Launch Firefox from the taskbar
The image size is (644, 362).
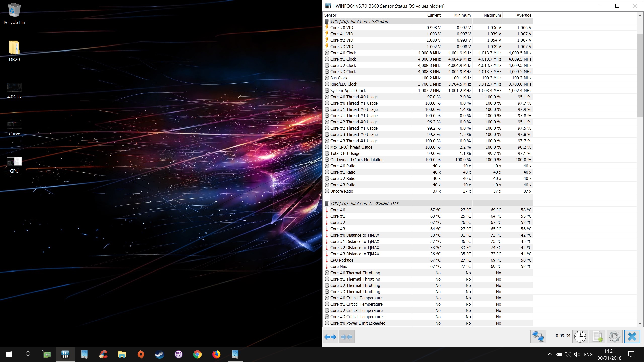tap(216, 354)
